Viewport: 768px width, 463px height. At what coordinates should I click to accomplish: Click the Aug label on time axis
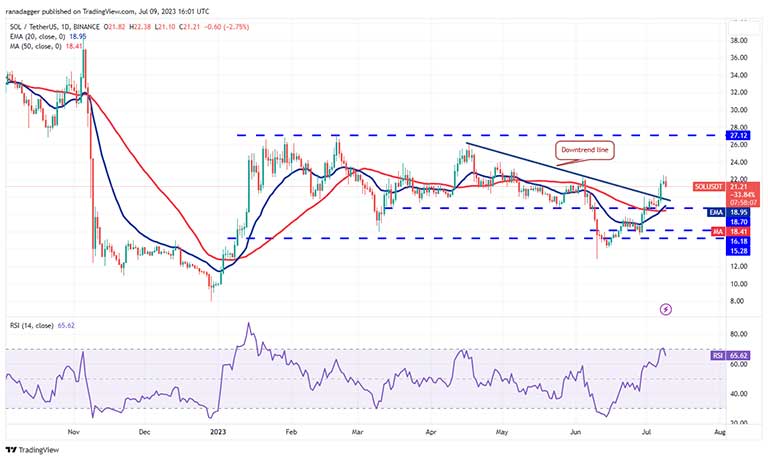click(720, 432)
